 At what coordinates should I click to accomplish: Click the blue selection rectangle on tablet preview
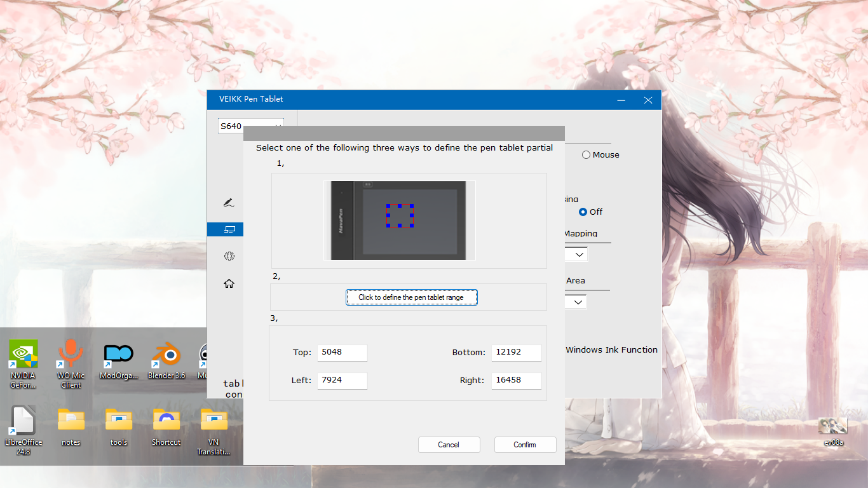tap(400, 215)
